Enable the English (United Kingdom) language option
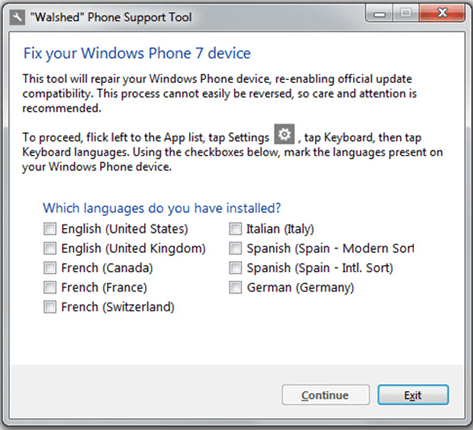 (50, 248)
